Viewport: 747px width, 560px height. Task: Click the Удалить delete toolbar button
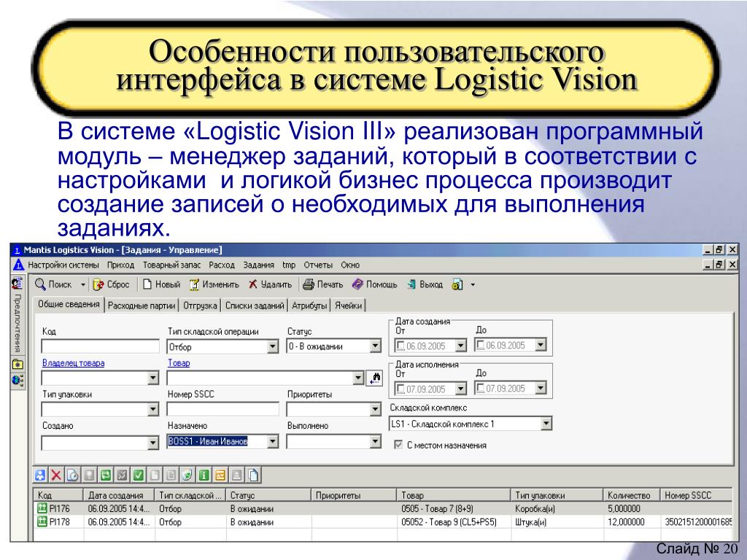tap(270, 284)
